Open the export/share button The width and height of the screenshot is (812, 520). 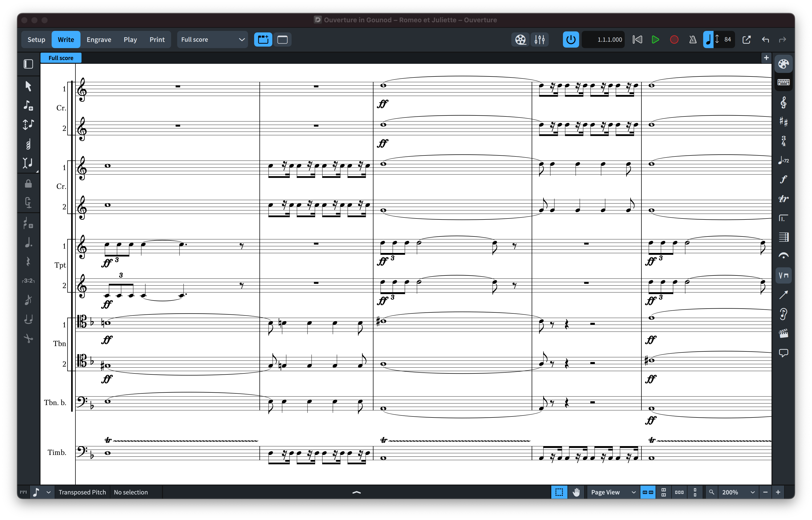(x=746, y=39)
